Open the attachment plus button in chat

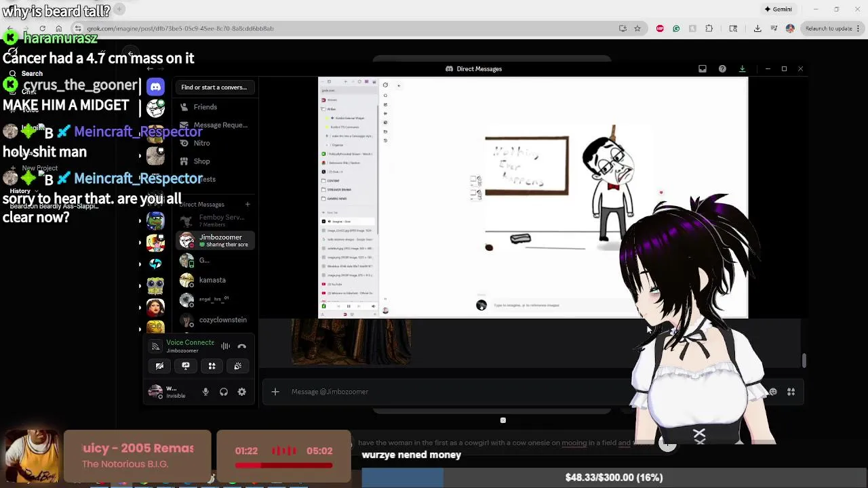[275, 392]
